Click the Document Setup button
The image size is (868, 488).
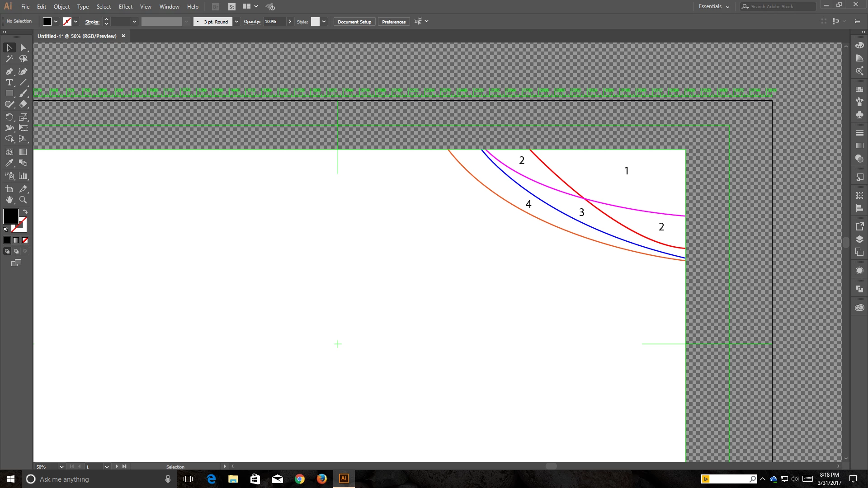[354, 22]
